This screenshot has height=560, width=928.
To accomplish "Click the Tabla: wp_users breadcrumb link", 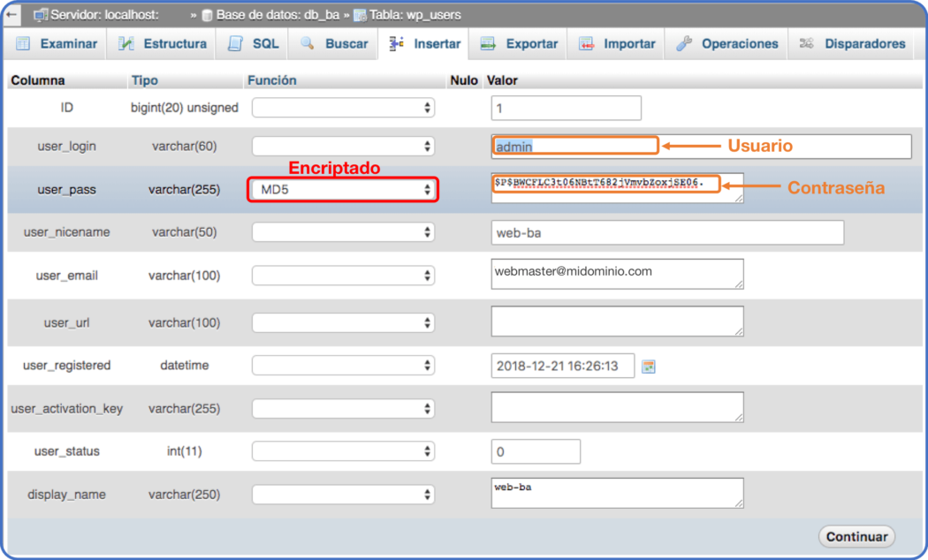I will (x=415, y=15).
